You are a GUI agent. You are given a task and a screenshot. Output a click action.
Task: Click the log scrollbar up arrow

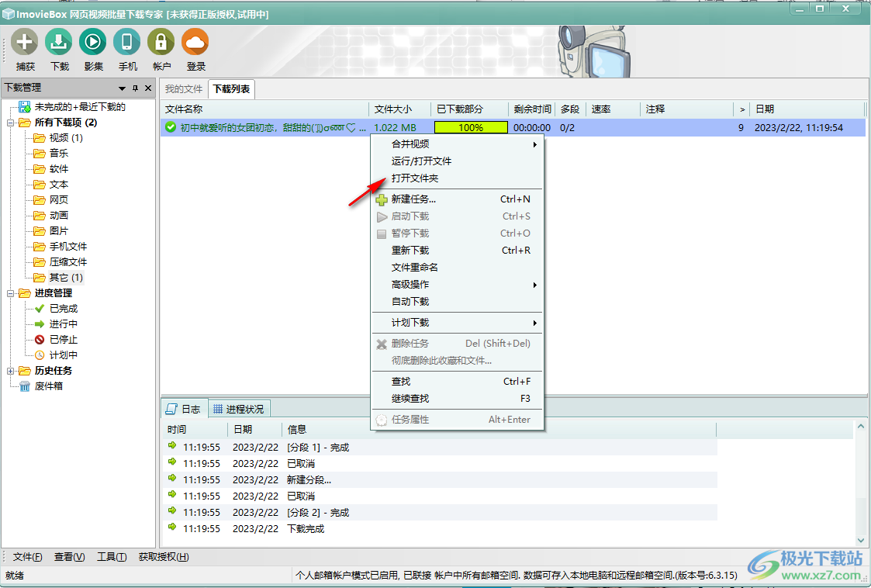pos(860,427)
